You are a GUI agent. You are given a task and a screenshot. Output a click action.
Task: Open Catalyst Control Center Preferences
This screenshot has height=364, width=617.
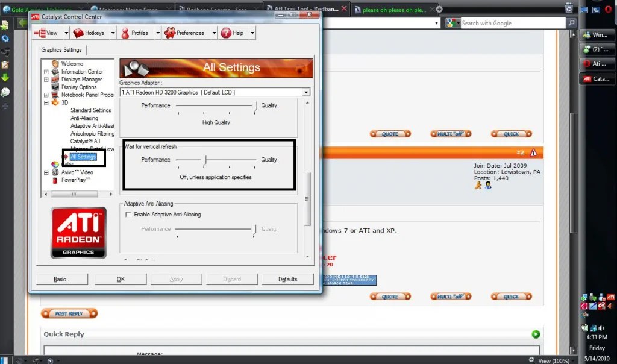pyautogui.click(x=169, y=33)
